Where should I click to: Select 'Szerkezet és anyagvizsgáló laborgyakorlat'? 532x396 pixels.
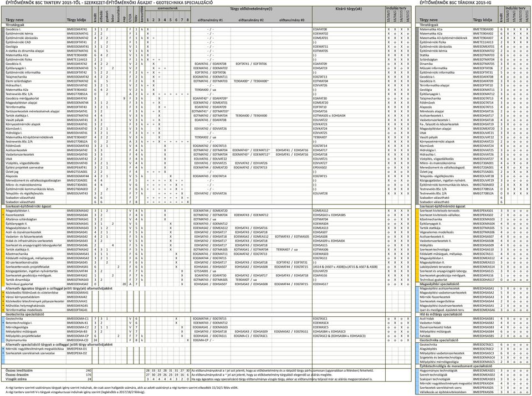34,245
